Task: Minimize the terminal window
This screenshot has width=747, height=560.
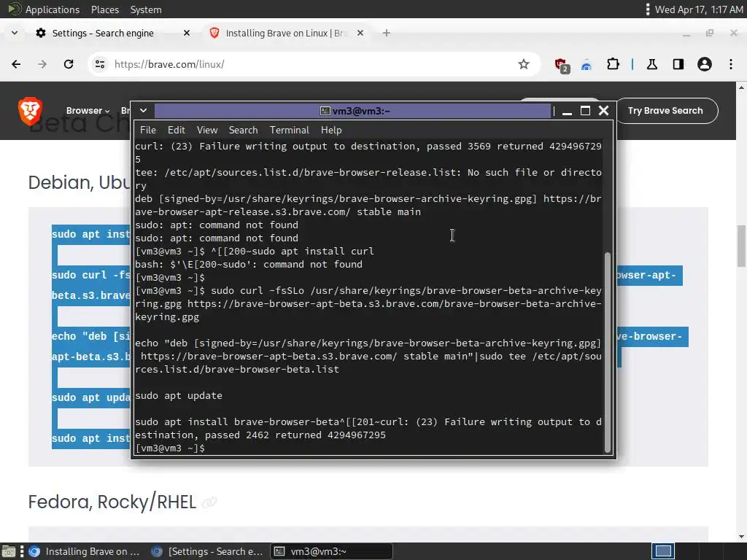Action: point(567,112)
